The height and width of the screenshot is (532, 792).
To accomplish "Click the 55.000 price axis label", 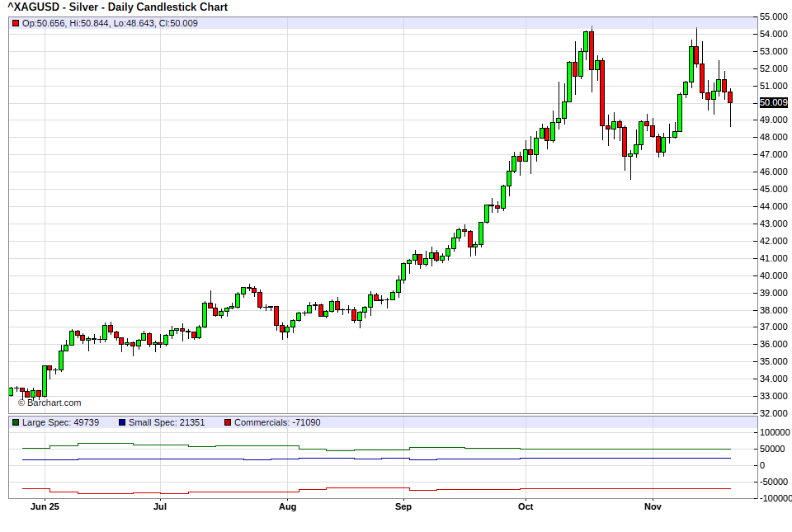I will coord(773,16).
